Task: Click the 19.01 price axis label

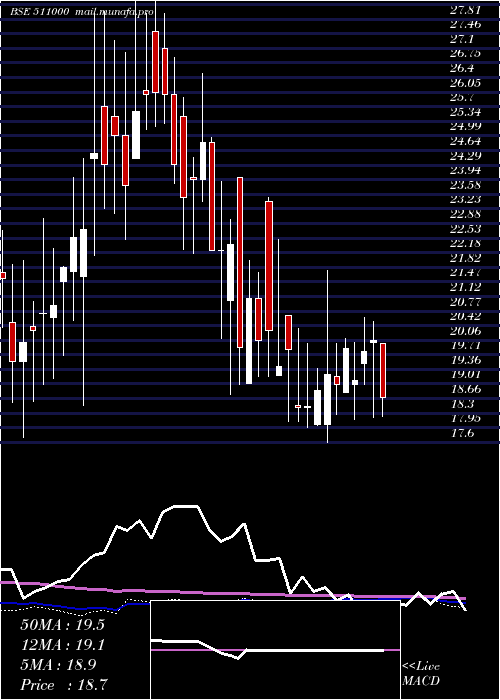Action: 465,375
